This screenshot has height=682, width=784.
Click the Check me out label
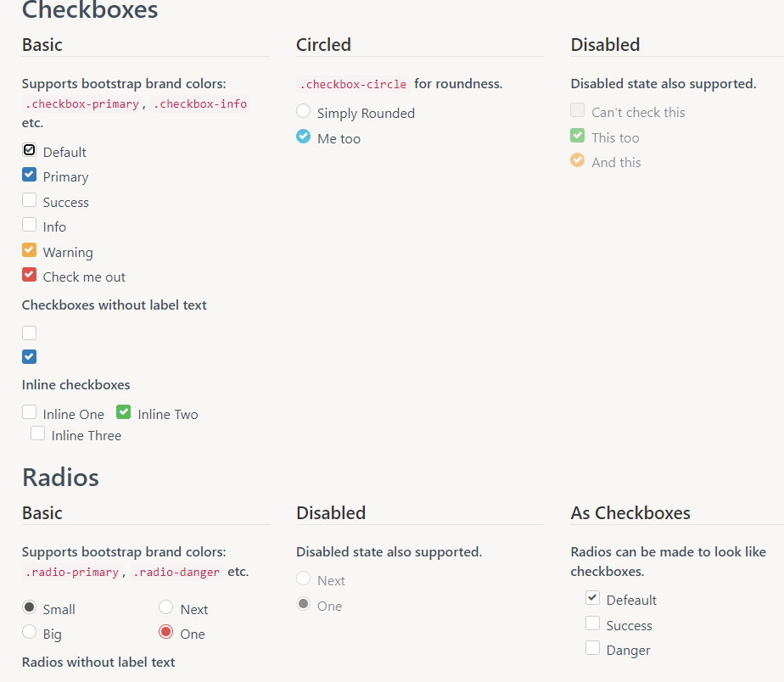click(84, 277)
